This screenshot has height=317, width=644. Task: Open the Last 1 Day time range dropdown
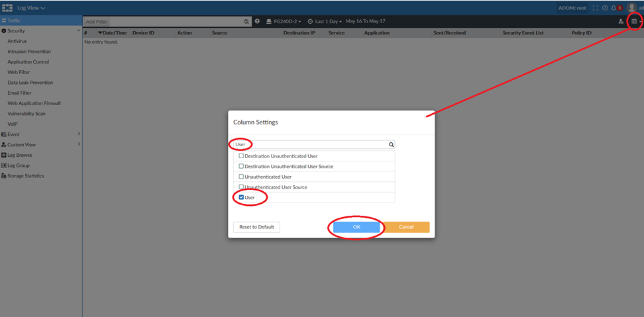pyautogui.click(x=325, y=22)
